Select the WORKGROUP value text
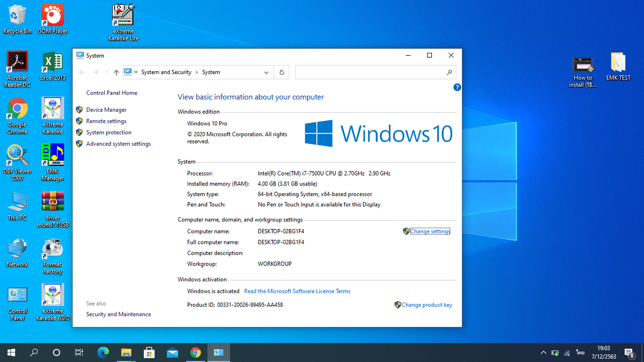This screenshot has height=362, width=644. tap(275, 264)
